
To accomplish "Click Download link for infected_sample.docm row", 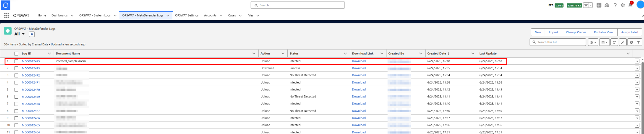I will [x=359, y=61].
